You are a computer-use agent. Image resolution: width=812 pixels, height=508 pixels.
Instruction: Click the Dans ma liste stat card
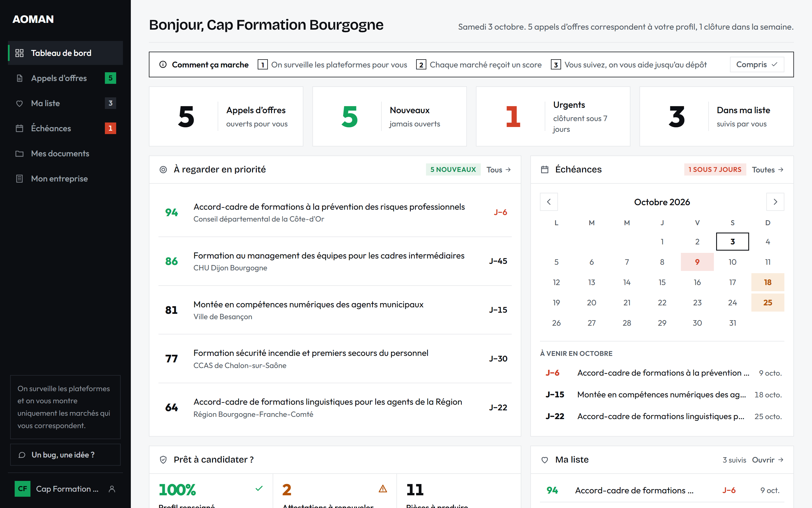pos(716,117)
